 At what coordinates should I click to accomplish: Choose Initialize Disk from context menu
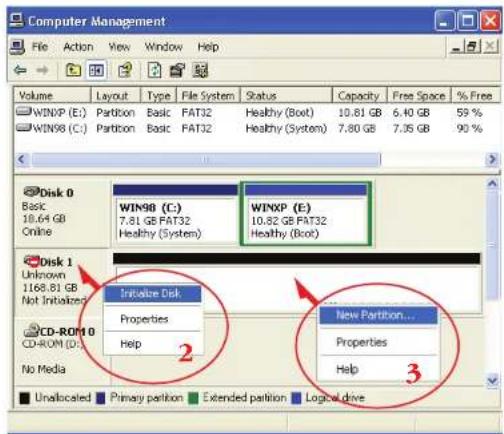(153, 294)
